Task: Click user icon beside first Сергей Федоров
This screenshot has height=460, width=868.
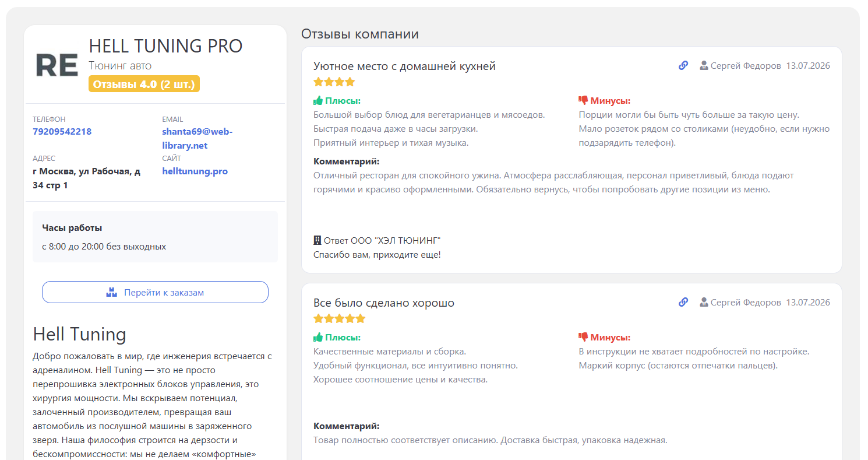Action: pyautogui.click(x=704, y=66)
